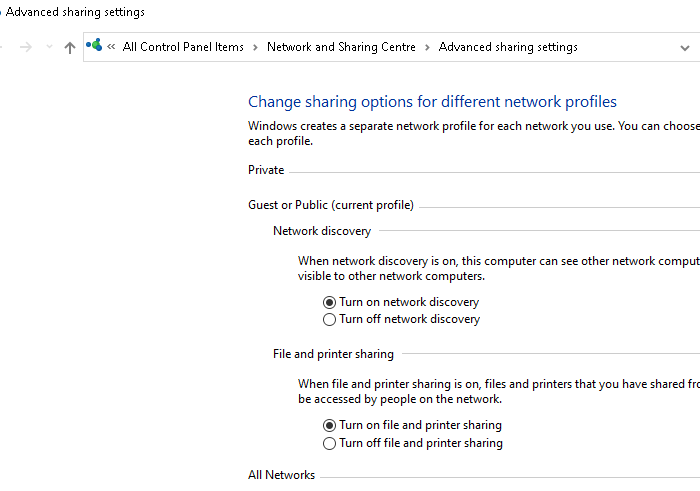Screen dimensions: 700x491
Task: Click Advanced sharing settings breadcrumb
Action: [508, 47]
